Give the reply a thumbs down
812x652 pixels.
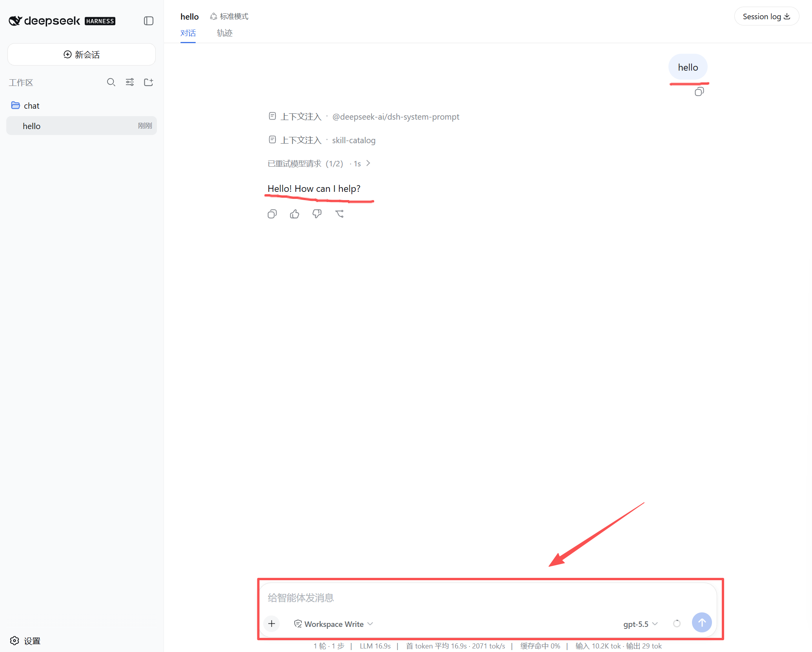point(317,214)
